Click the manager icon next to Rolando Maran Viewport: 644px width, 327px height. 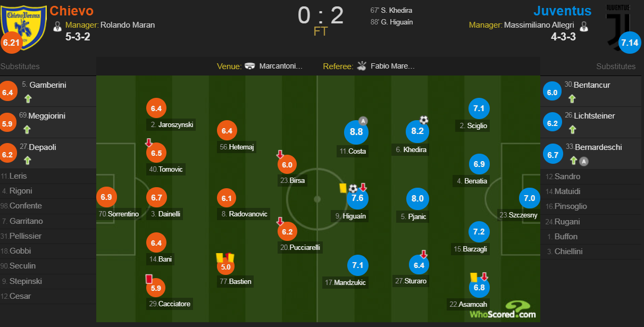[57, 26]
